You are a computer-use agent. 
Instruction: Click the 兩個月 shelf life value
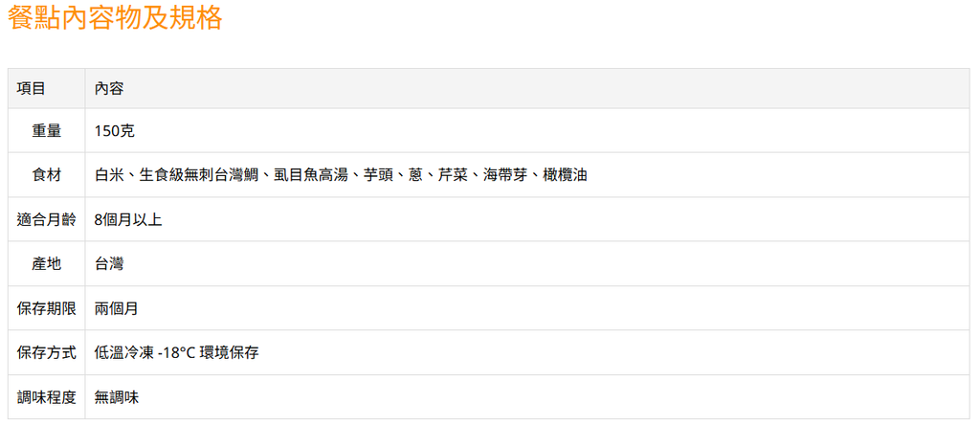(x=117, y=308)
